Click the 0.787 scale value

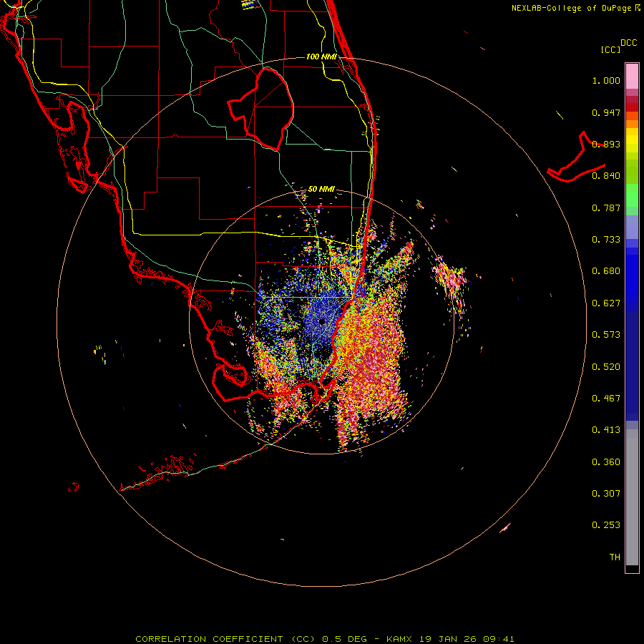tap(606, 208)
